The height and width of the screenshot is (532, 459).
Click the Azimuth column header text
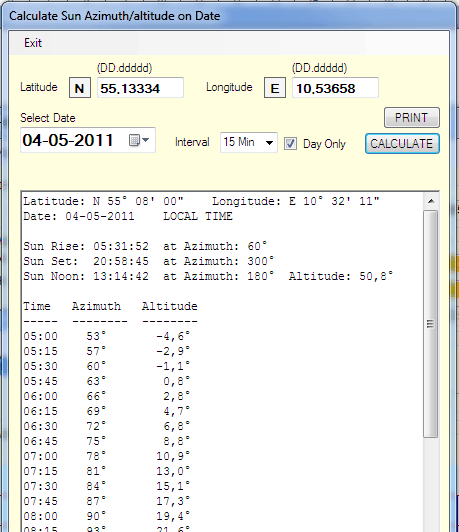pos(96,306)
